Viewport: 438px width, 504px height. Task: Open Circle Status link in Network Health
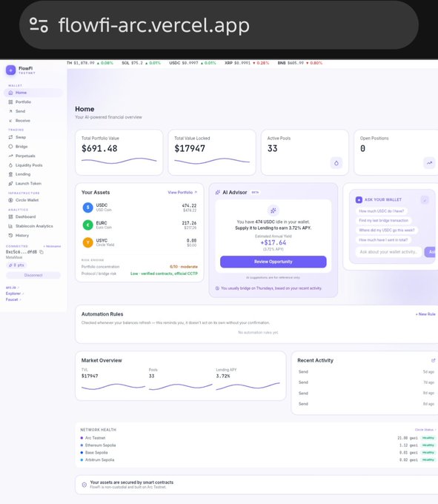click(425, 430)
